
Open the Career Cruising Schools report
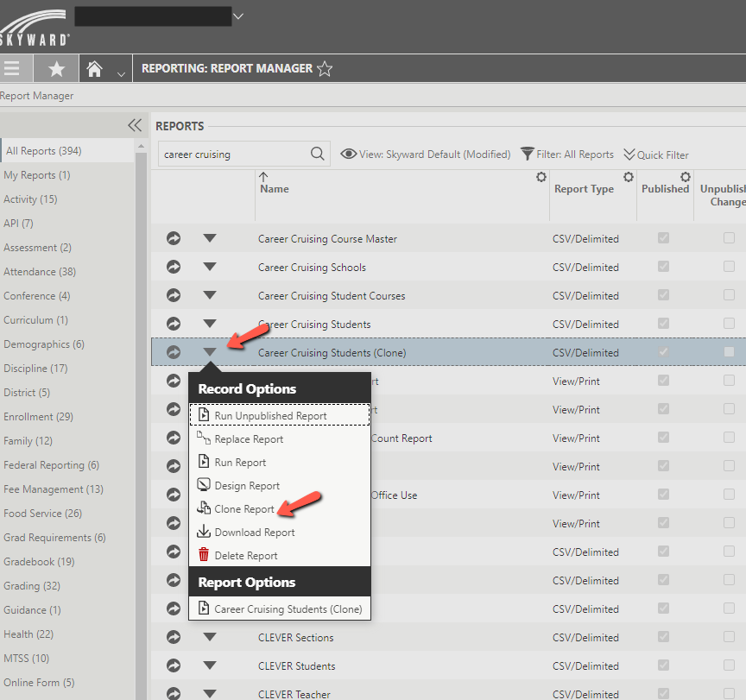click(312, 267)
